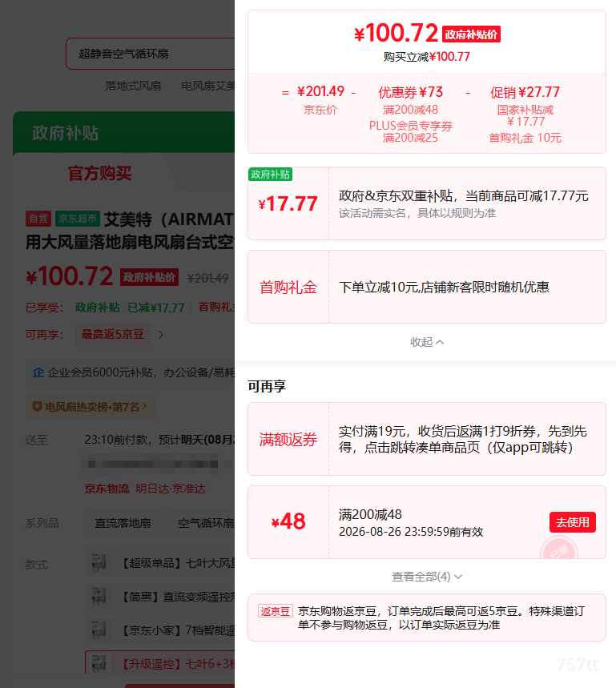This screenshot has width=616, height=688.
Task: Click the 优惠券¥73 breakdown text
Action: [x=411, y=92]
